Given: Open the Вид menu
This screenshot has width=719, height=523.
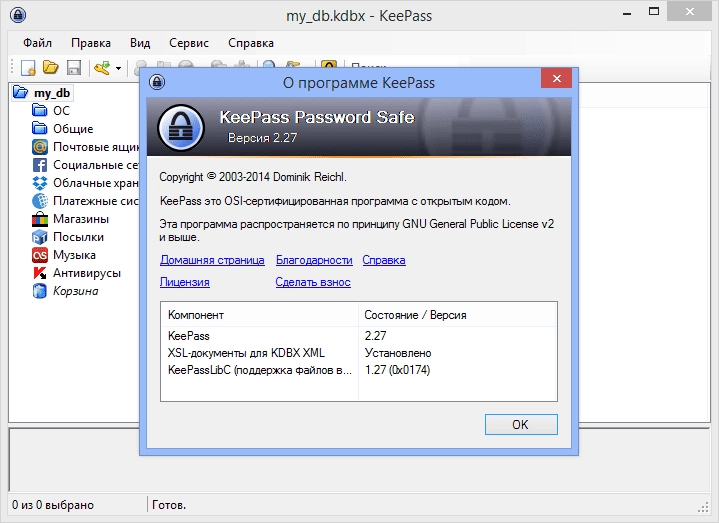Looking at the screenshot, I should 140,43.
